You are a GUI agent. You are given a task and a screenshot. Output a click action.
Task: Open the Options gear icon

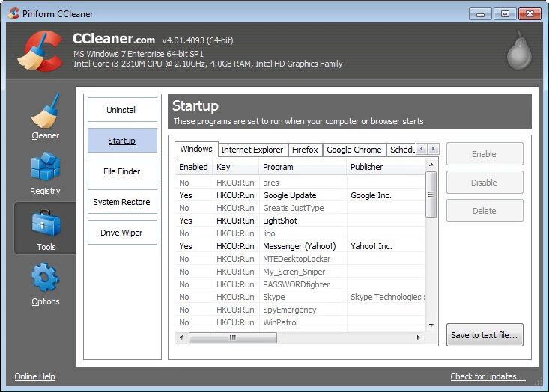click(x=45, y=278)
